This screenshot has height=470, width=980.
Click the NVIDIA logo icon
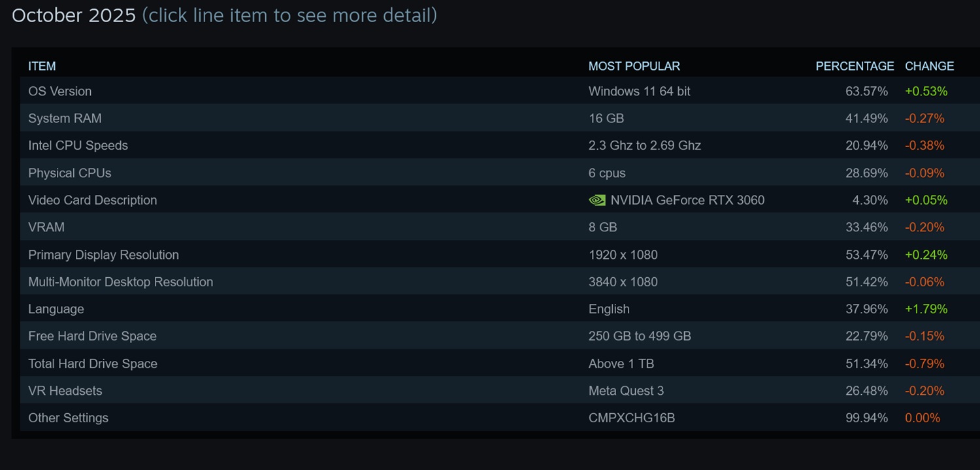[x=597, y=200]
